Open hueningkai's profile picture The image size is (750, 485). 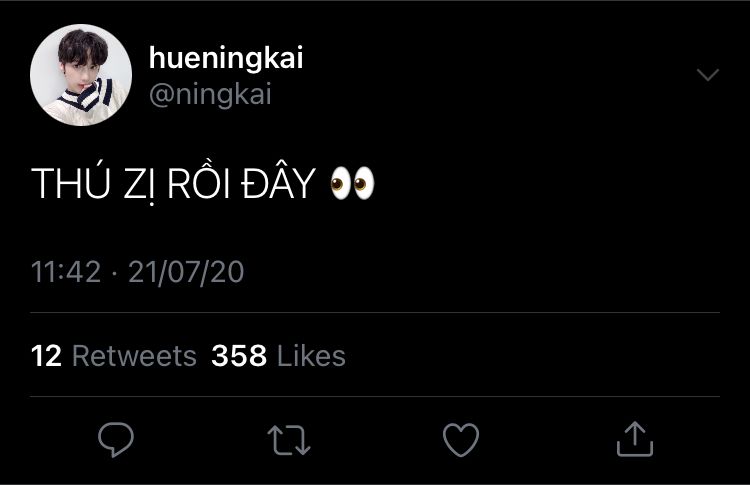81,75
